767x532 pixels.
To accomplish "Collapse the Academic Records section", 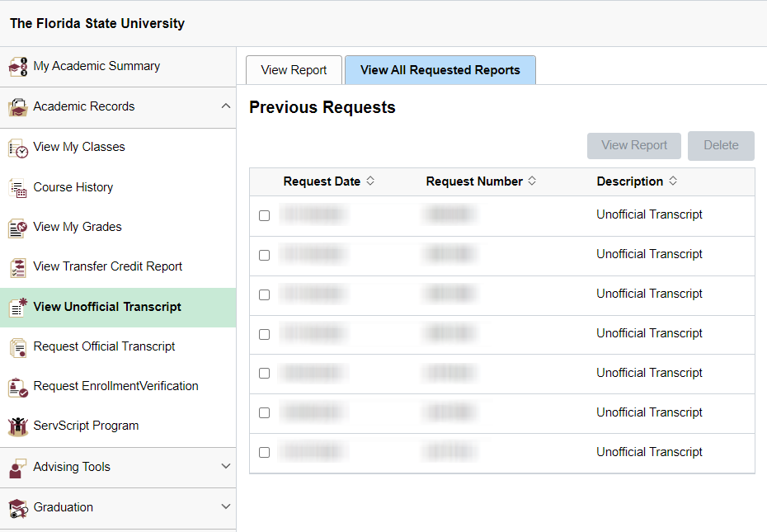I will pos(225,106).
